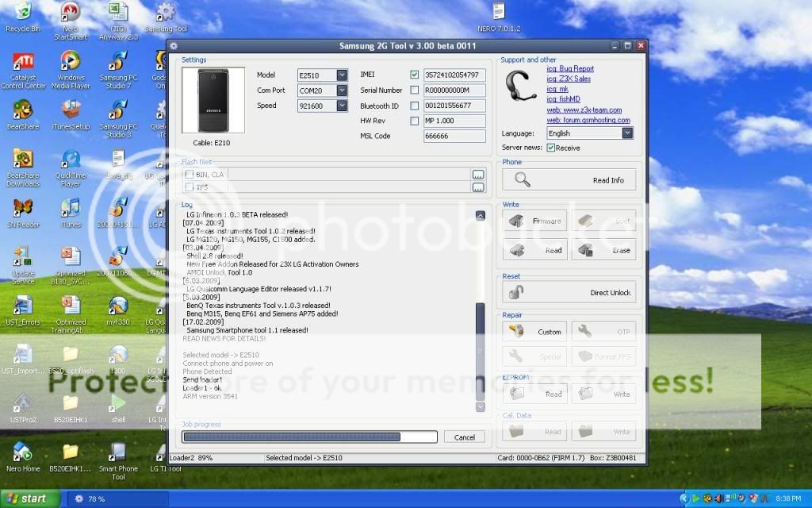The image size is (812, 508).
Task: Open the Language English dropdown
Action: (627, 133)
